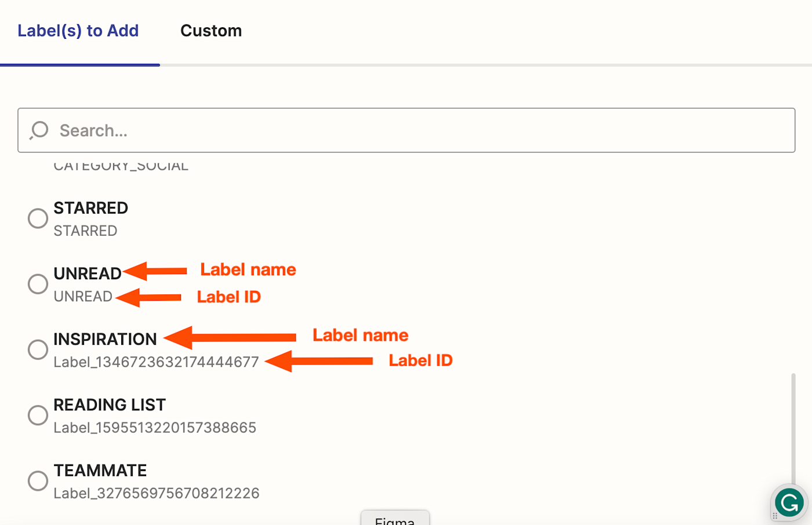Select the INSPIRATION radio button
Screen dimensions: 812x525
tap(38, 349)
